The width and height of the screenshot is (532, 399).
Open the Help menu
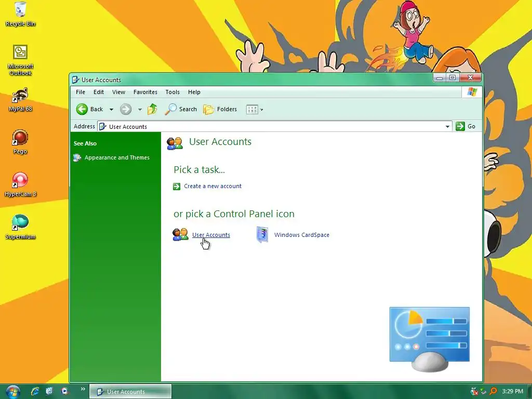pyautogui.click(x=194, y=92)
